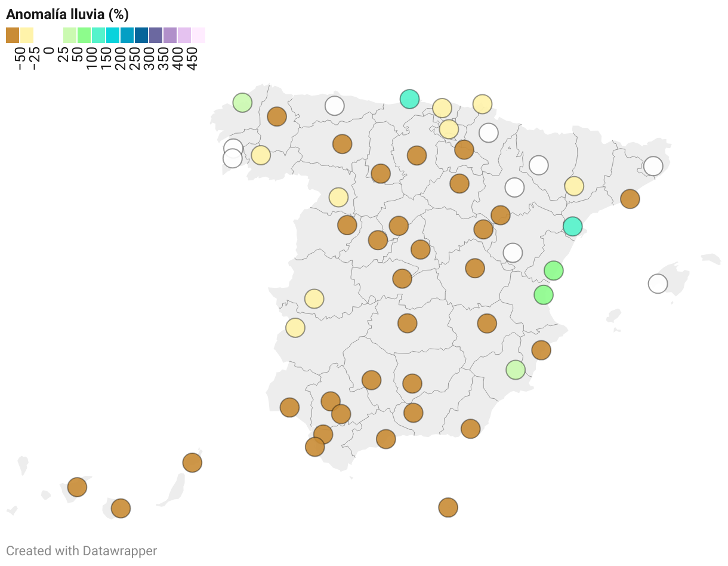Select the lowest yellow marker near Portugal's border
The width and height of the screenshot is (728, 566).
295,328
